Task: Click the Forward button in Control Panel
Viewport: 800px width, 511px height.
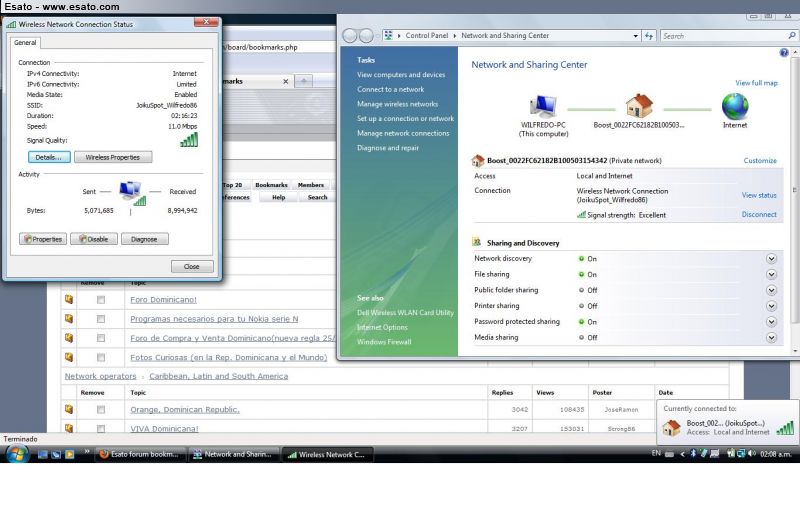Action: pyautogui.click(x=366, y=36)
